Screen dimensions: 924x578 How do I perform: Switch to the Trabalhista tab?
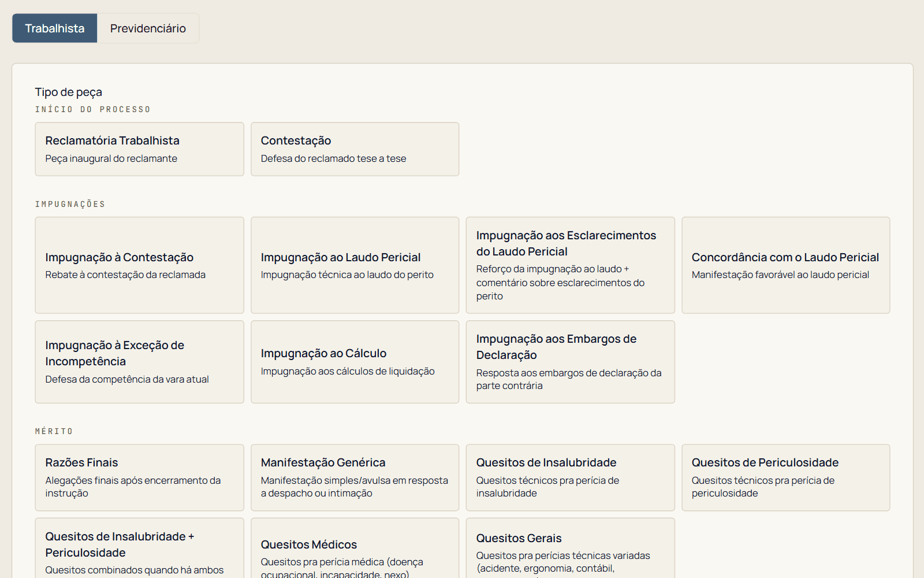point(55,28)
